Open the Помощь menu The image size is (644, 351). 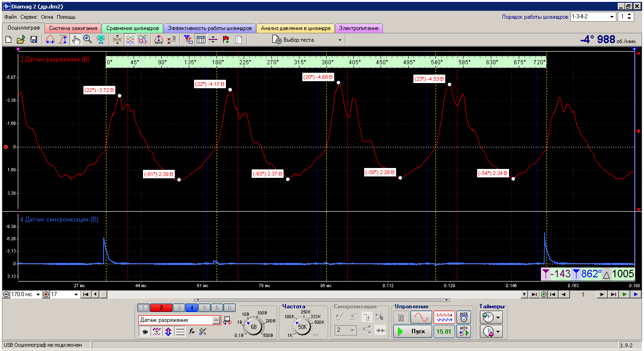click(66, 16)
